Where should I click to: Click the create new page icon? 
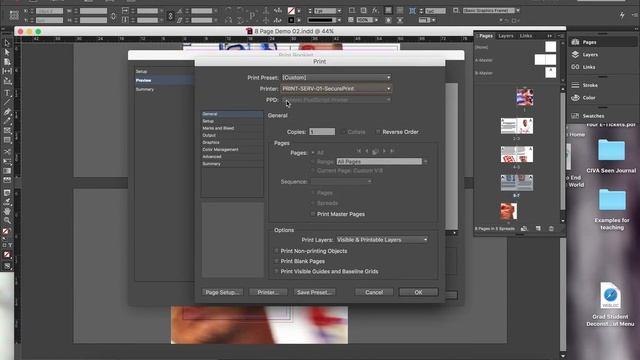pos(538,229)
